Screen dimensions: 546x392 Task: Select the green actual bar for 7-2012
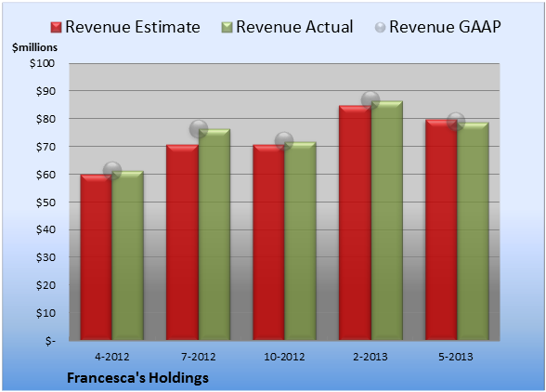pyautogui.click(x=214, y=234)
